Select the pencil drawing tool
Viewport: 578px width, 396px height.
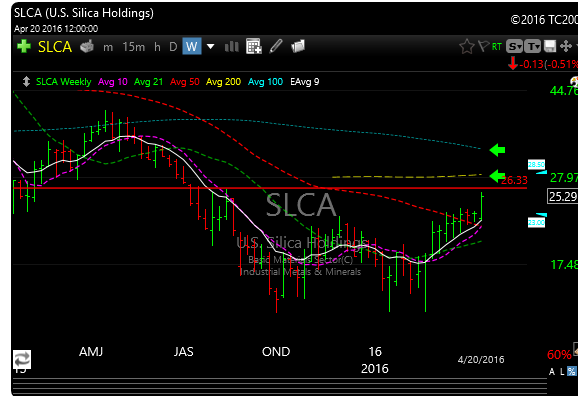[276, 46]
